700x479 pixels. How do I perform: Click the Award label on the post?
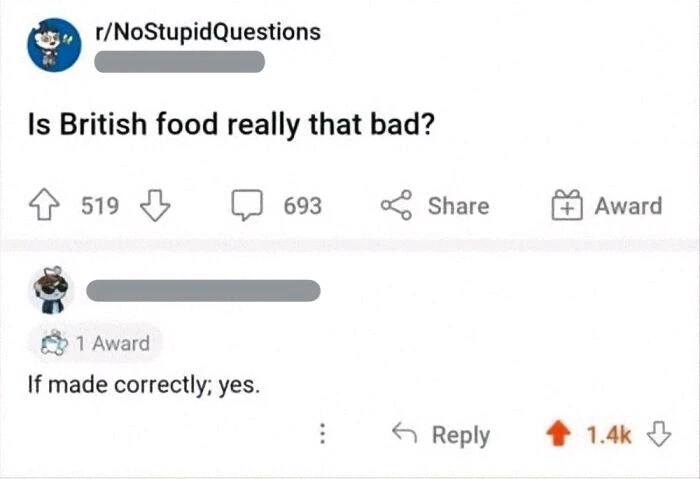click(x=628, y=206)
